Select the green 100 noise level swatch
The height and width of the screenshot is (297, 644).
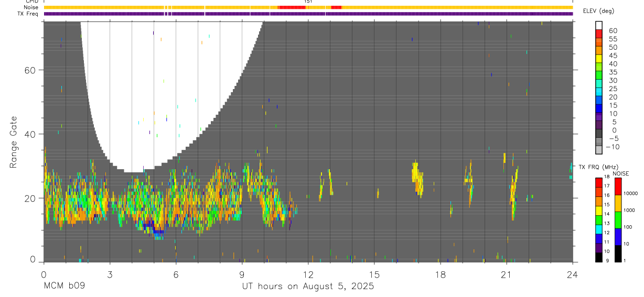click(618, 219)
